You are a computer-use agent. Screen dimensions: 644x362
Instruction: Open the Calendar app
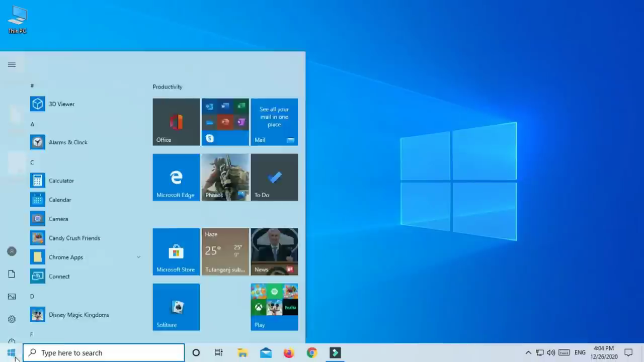[x=60, y=200]
